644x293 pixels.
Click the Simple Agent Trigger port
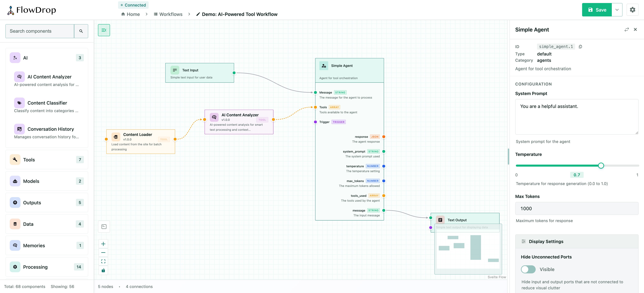315,122
